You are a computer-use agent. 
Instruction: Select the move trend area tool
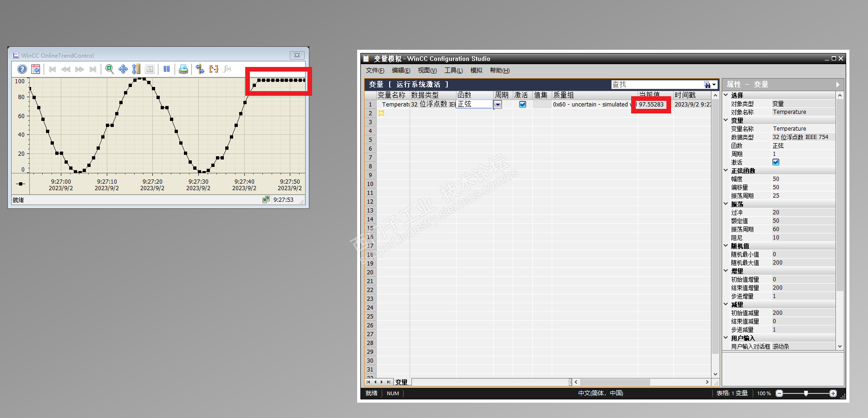[123, 69]
